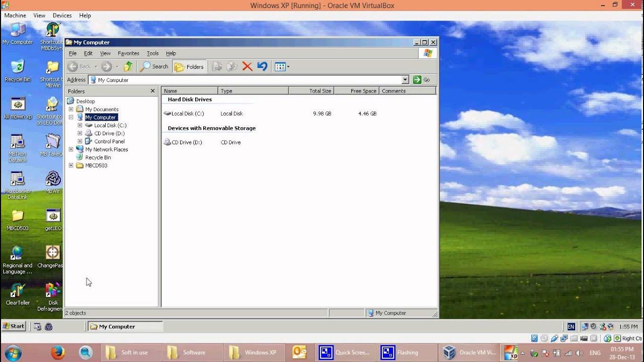Close the Folders pane

[x=153, y=91]
